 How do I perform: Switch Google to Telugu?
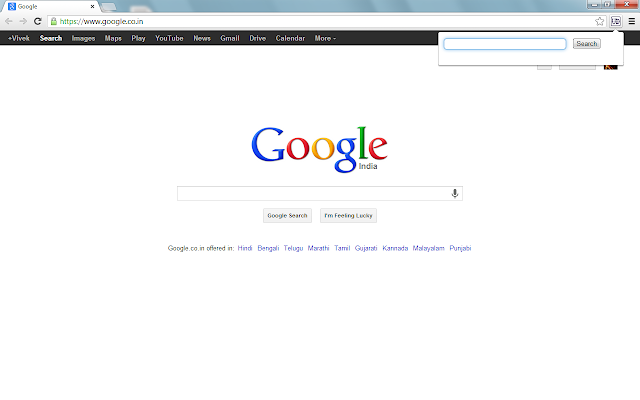(x=293, y=248)
